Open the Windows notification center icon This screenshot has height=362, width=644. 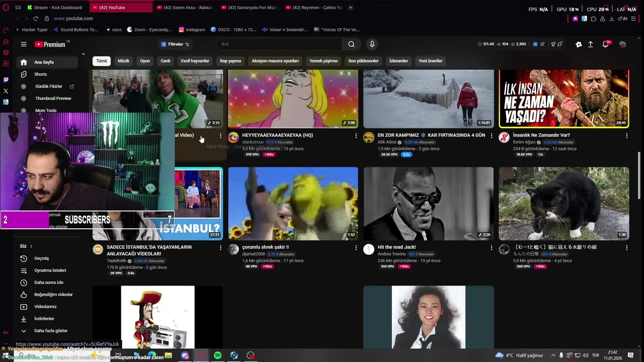pos(630,355)
